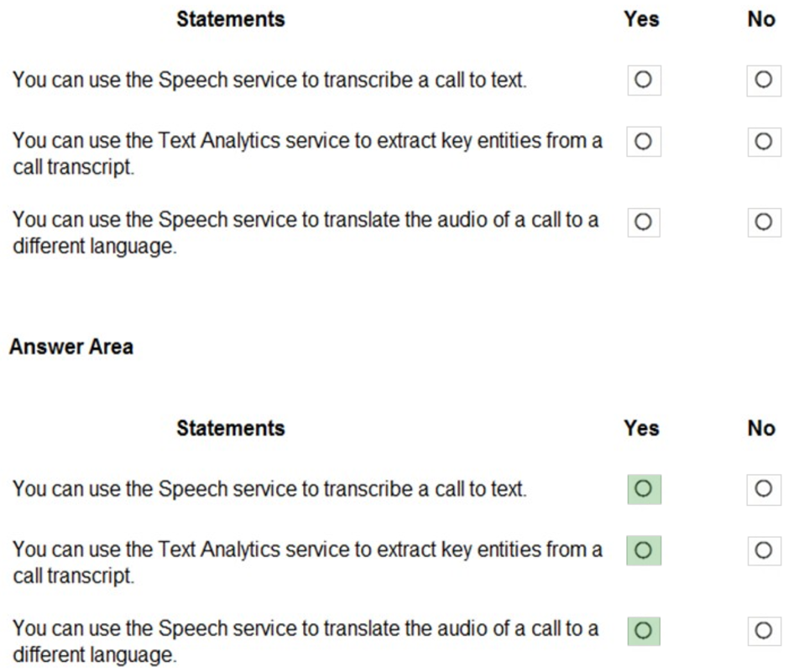794x672 pixels.
Task: Click the Statements header under Answer Area
Action: pos(231,428)
